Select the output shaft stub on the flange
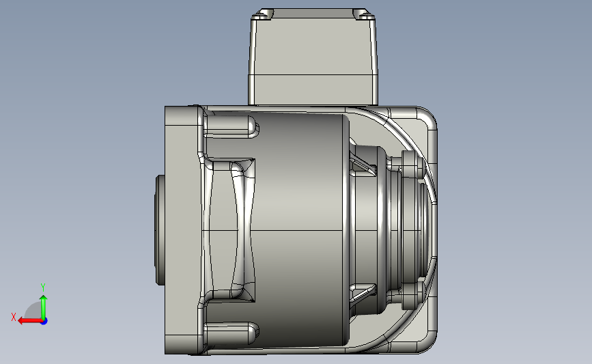The image size is (592, 364). 160,229
